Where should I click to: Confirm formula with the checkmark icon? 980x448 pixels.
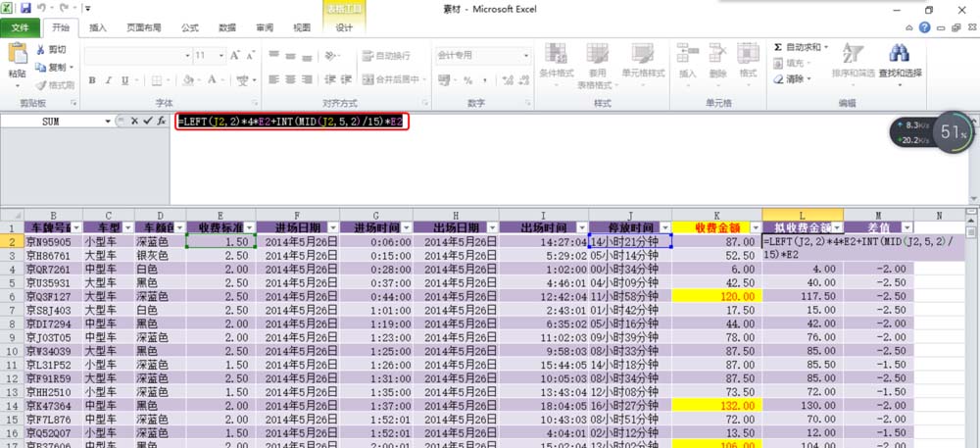click(x=148, y=121)
